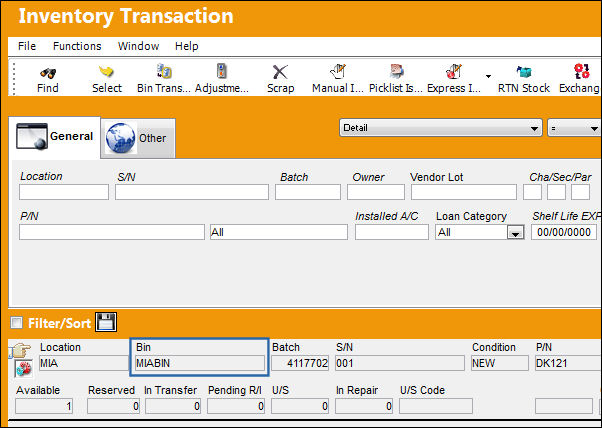Click the Select toolbar icon
Image resolution: width=602 pixels, height=428 pixels.
point(106,71)
